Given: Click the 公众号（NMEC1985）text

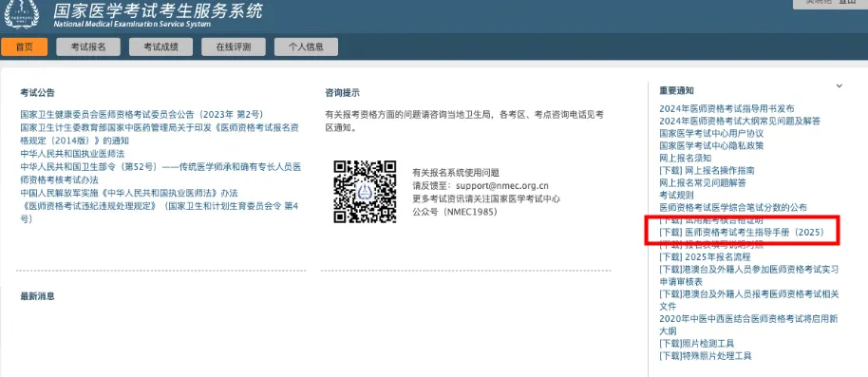Looking at the screenshot, I should pos(456,212).
